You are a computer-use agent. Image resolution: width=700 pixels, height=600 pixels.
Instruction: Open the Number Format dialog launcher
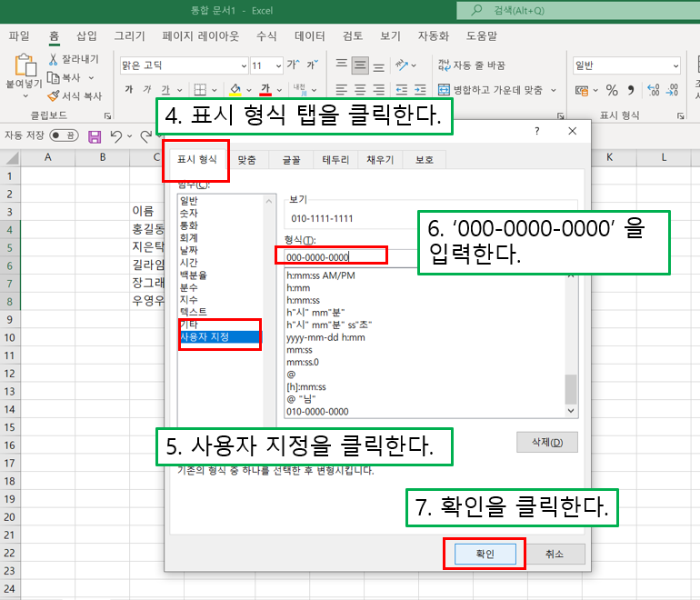point(680,116)
